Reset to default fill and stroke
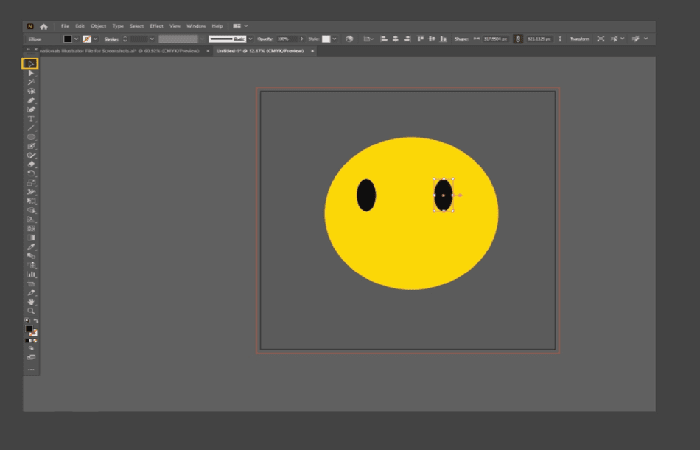The height and width of the screenshot is (450, 700). pyautogui.click(x=27, y=321)
